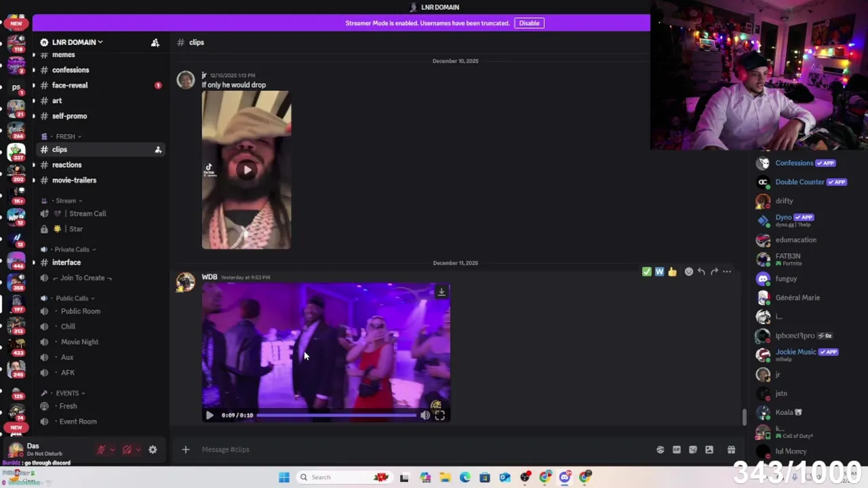The image size is (868, 488).
Task: Open the create-invite icon beside LNR DOMAIN
Action: tap(155, 43)
